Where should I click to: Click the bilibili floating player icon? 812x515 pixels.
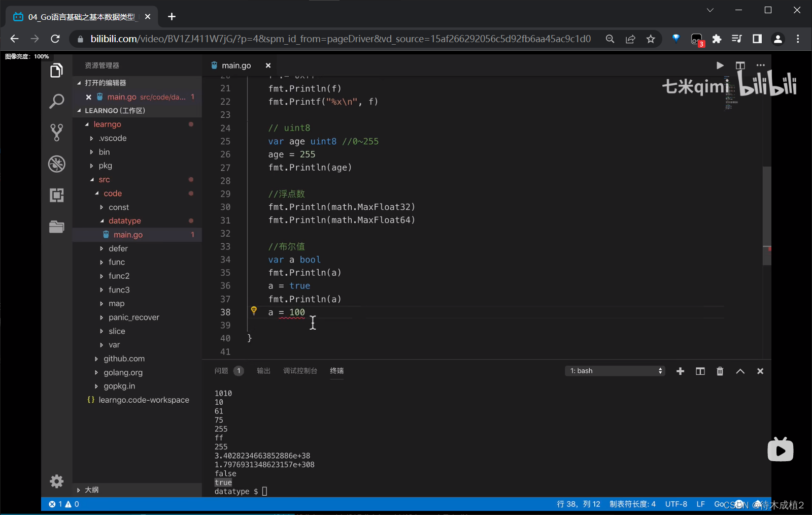pos(781,449)
